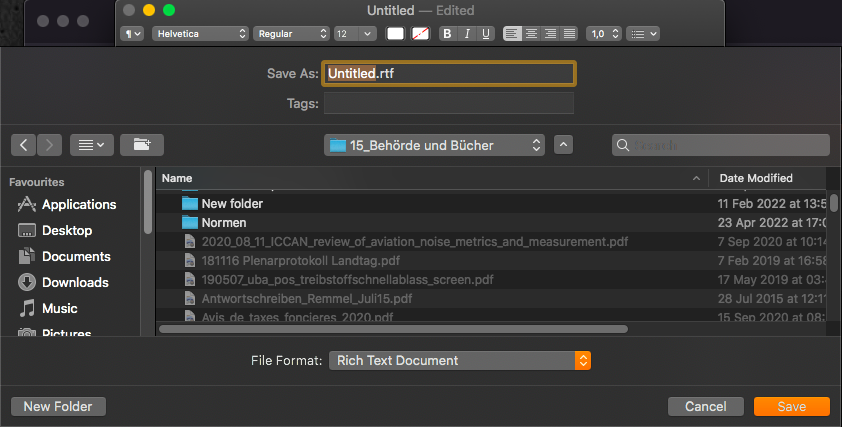842x427 pixels.
Task: Click the Desktop sidebar icon
Action: 27,230
